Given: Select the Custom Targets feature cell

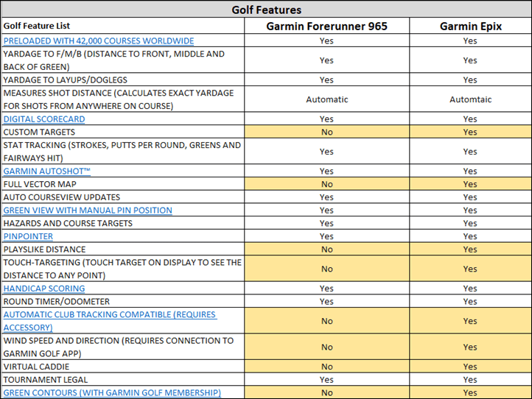Looking at the screenshot, I should pyautogui.click(x=123, y=132).
